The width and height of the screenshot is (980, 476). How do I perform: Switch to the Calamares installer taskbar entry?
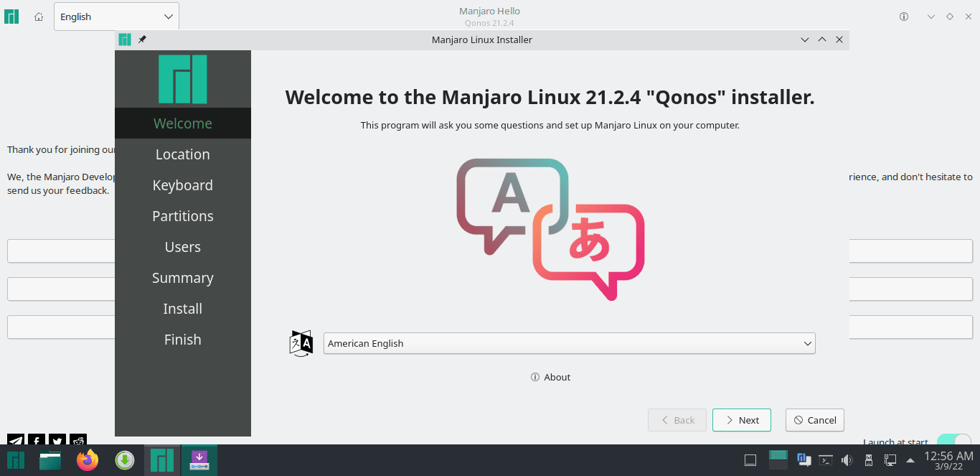point(199,460)
